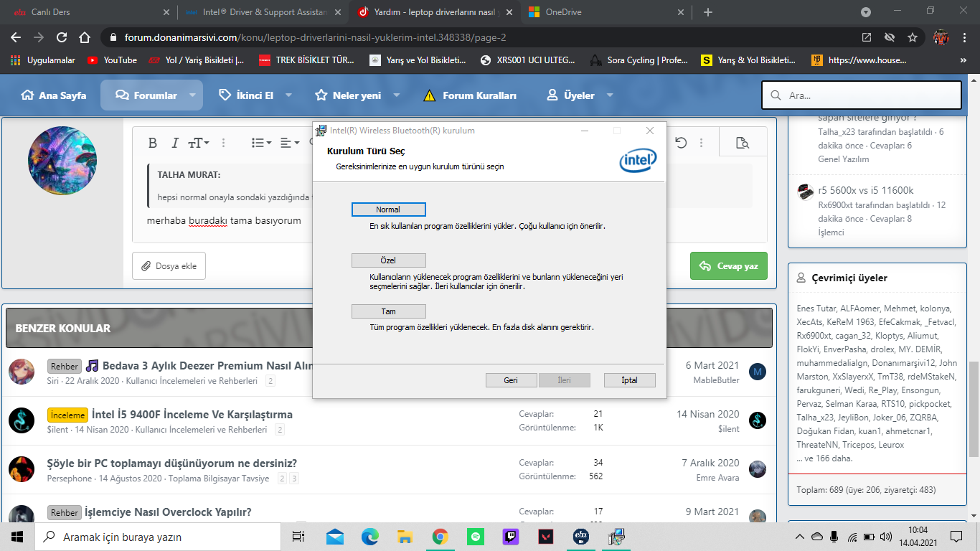Click the undo icon in the editor toolbar

[x=681, y=143]
